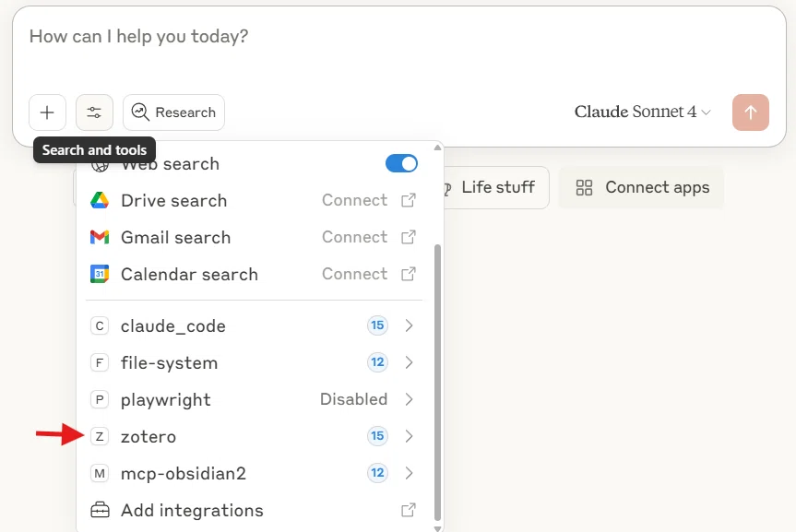The width and height of the screenshot is (796, 532).
Task: Open the claude_code tools entry
Action: click(254, 325)
